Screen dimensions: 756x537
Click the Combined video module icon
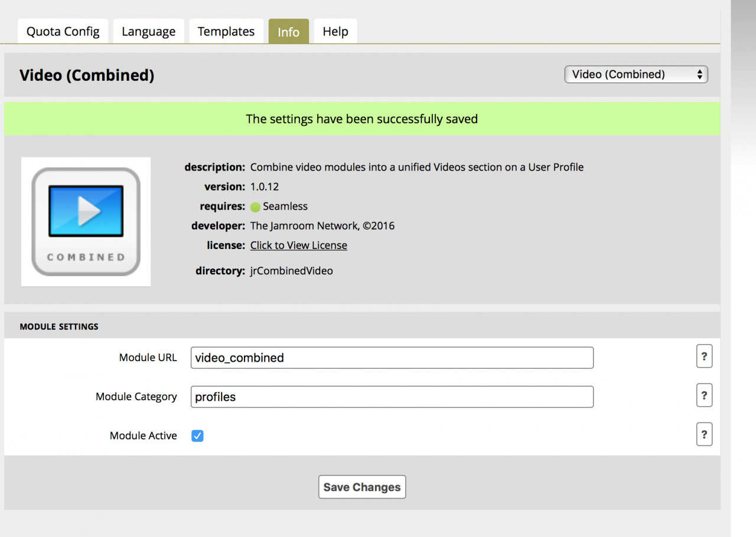(86, 221)
